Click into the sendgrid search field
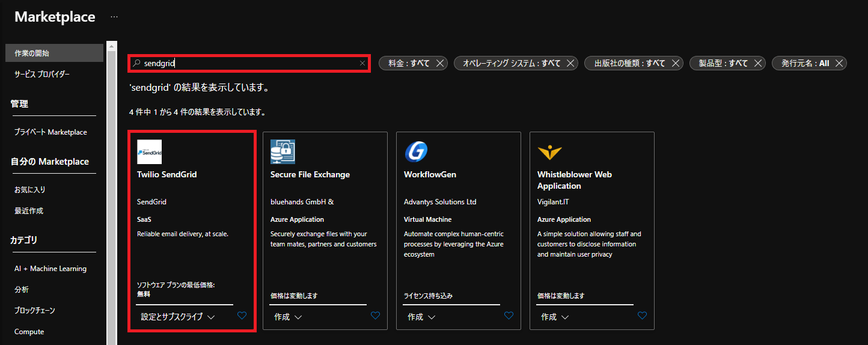 (x=249, y=63)
